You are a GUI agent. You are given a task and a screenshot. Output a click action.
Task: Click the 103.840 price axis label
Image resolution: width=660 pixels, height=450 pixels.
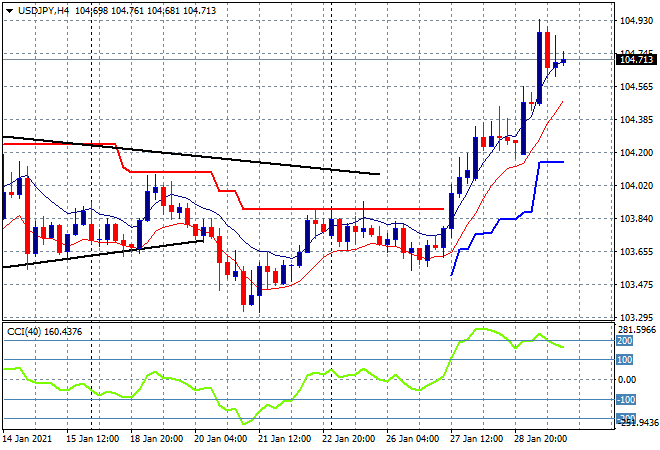coord(636,219)
